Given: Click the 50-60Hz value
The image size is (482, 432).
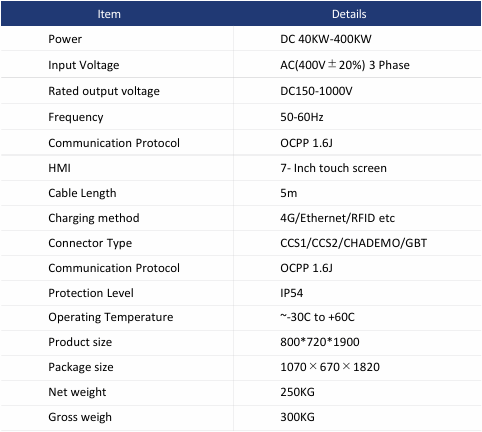Looking at the screenshot, I should pyautogui.click(x=302, y=117).
